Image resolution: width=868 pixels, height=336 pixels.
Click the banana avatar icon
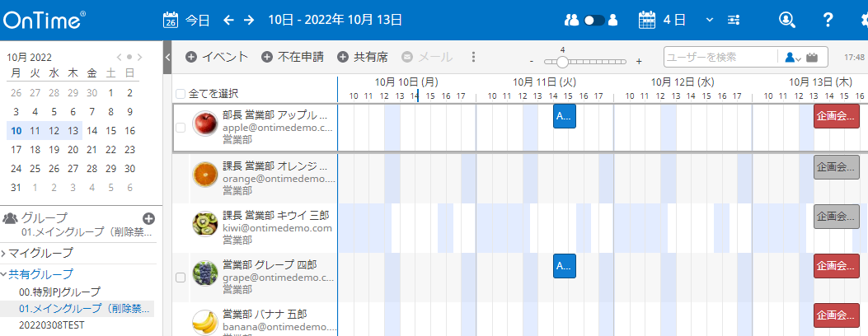204,323
